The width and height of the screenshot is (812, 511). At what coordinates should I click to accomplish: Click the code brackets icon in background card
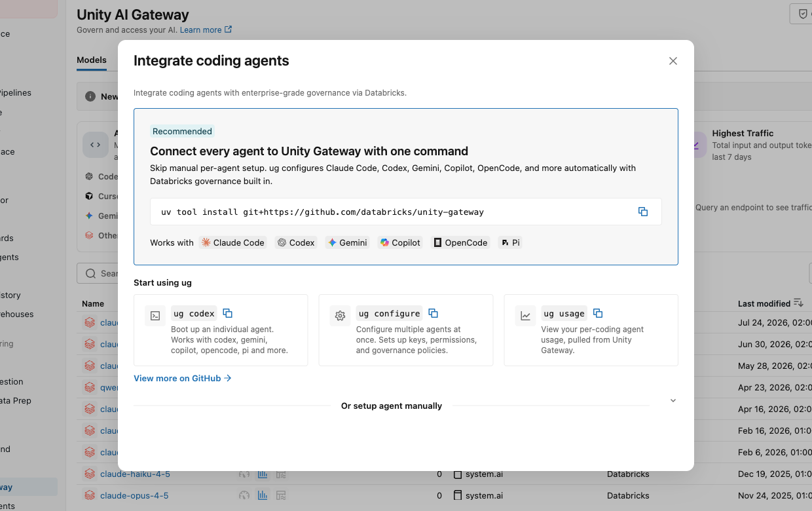(96, 145)
